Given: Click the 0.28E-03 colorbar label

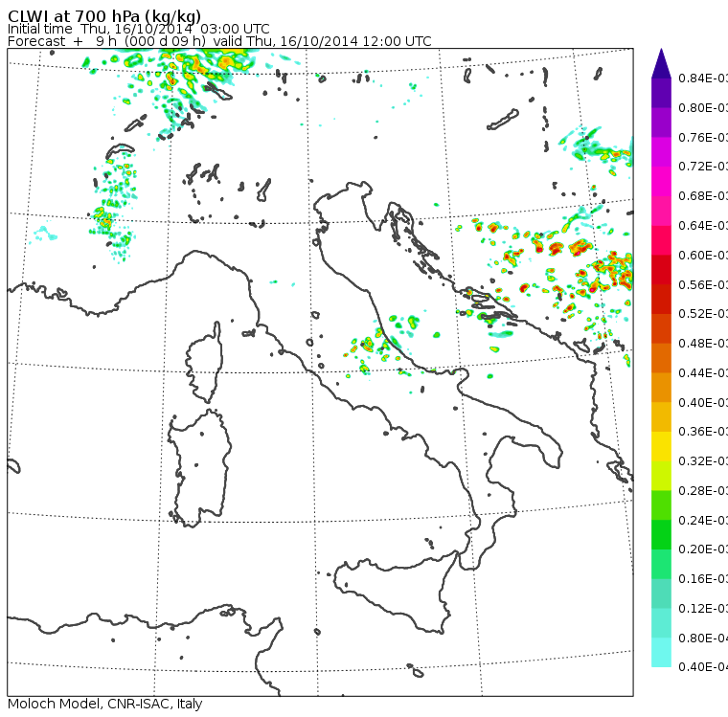Looking at the screenshot, I should click(703, 490).
